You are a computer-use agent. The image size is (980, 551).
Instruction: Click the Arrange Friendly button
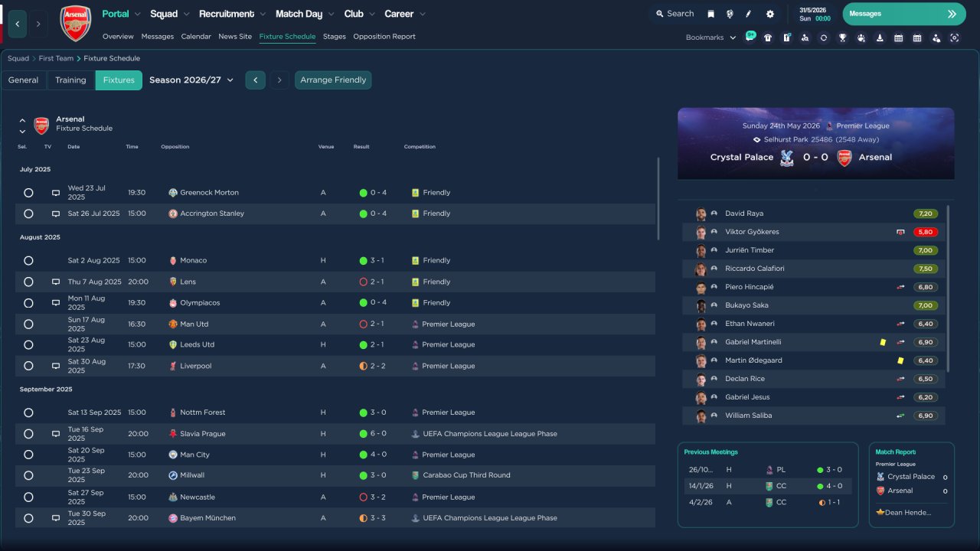coord(333,80)
